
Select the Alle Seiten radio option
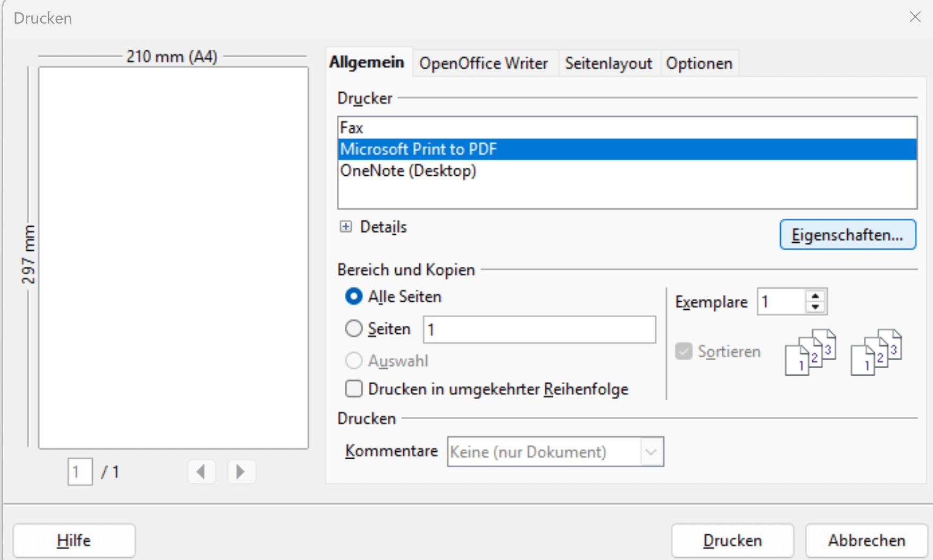[x=354, y=296]
